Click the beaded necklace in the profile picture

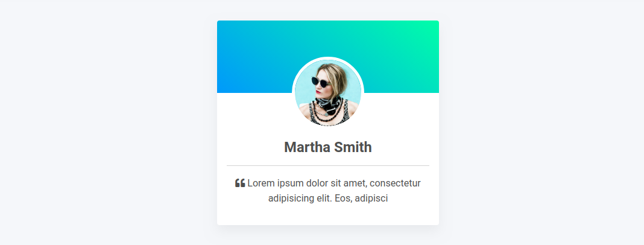(x=327, y=112)
